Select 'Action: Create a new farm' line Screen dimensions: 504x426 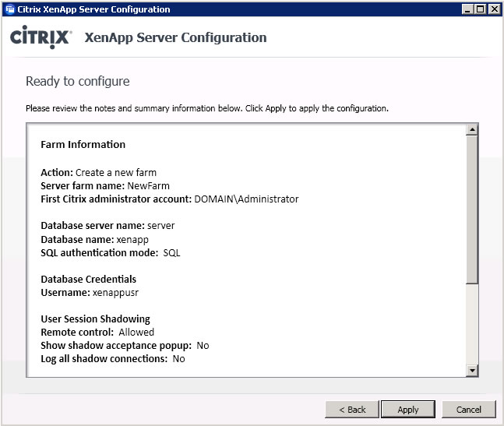98,173
